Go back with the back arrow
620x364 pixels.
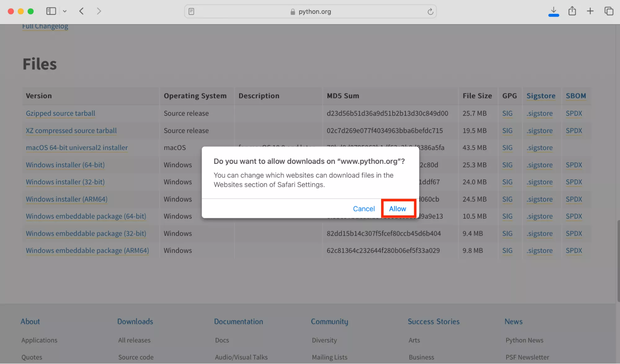(82, 11)
